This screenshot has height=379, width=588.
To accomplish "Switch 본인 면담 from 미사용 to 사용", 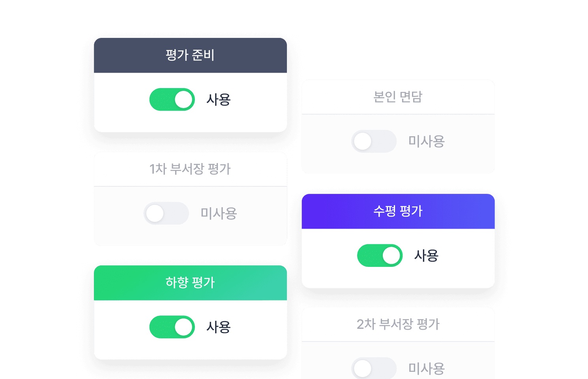I will pos(374,141).
